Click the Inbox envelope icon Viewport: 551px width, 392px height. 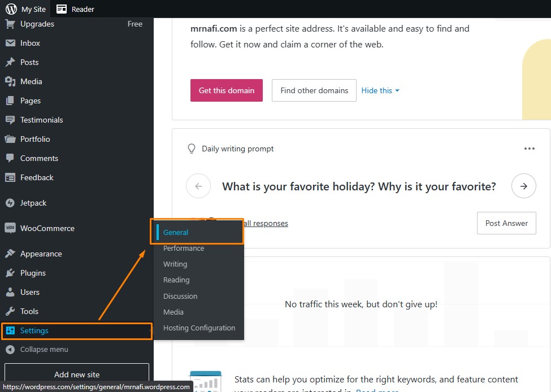tap(10, 43)
